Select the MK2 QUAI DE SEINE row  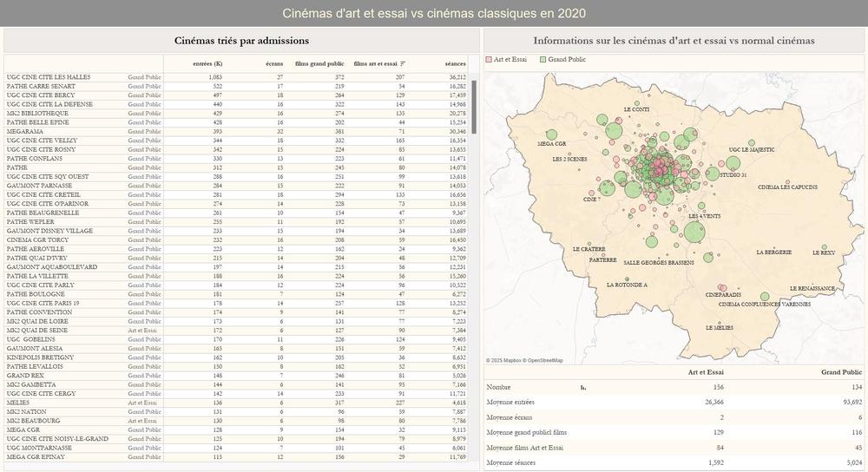(x=236, y=331)
